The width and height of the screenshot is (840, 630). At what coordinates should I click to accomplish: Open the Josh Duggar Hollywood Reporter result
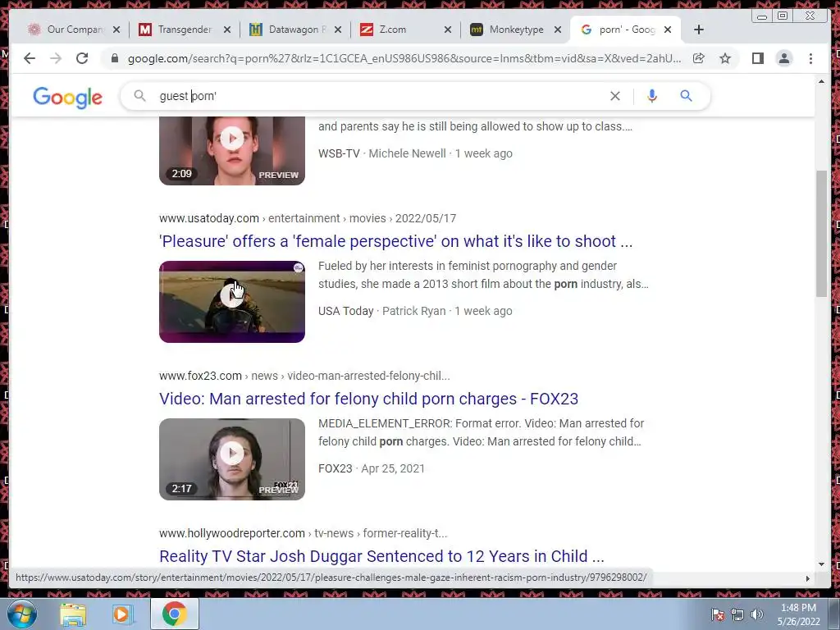381,556
